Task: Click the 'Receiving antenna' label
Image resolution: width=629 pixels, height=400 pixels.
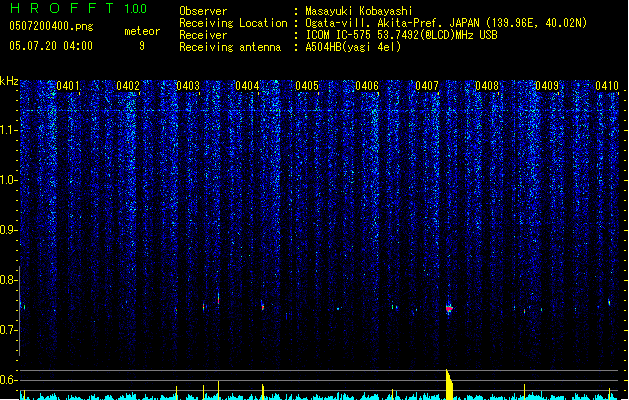Action: click(x=230, y=47)
